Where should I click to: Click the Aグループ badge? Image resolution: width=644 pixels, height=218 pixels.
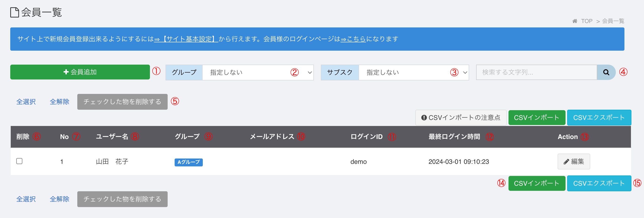point(189,162)
